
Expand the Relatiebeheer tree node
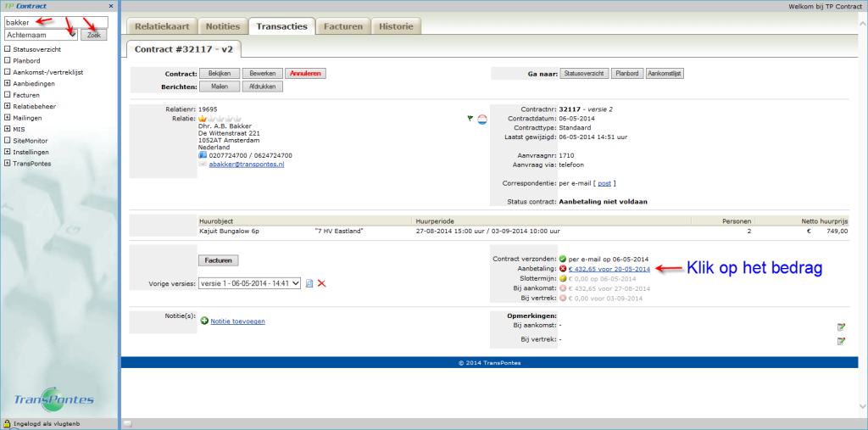coord(8,106)
